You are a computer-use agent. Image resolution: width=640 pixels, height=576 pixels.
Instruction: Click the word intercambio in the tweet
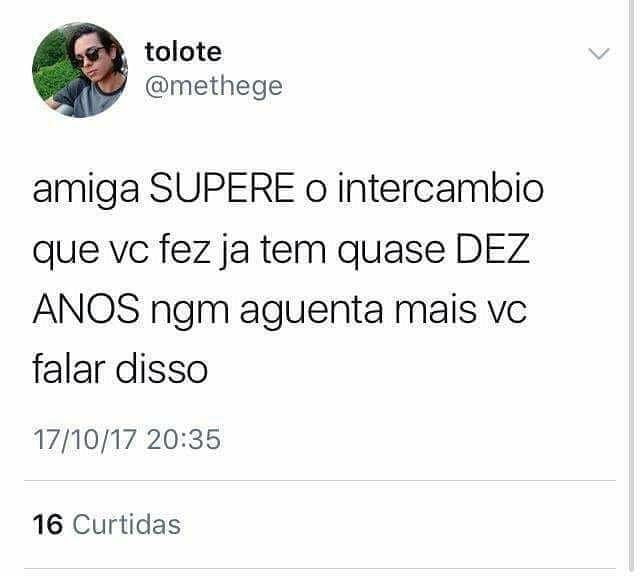441,188
